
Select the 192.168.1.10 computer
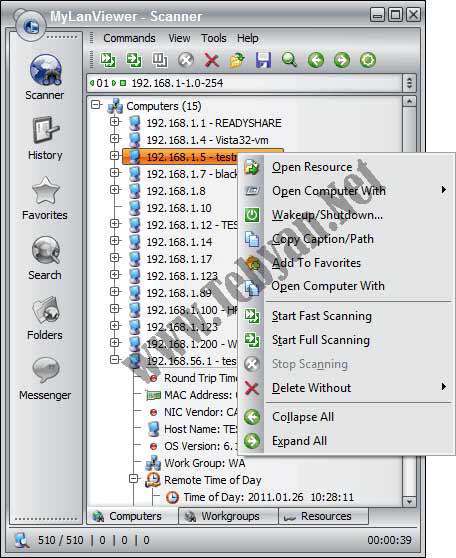(x=179, y=208)
